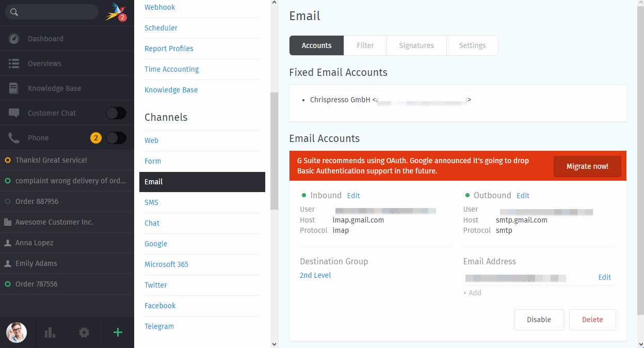Click the Delete button

pyautogui.click(x=592, y=320)
